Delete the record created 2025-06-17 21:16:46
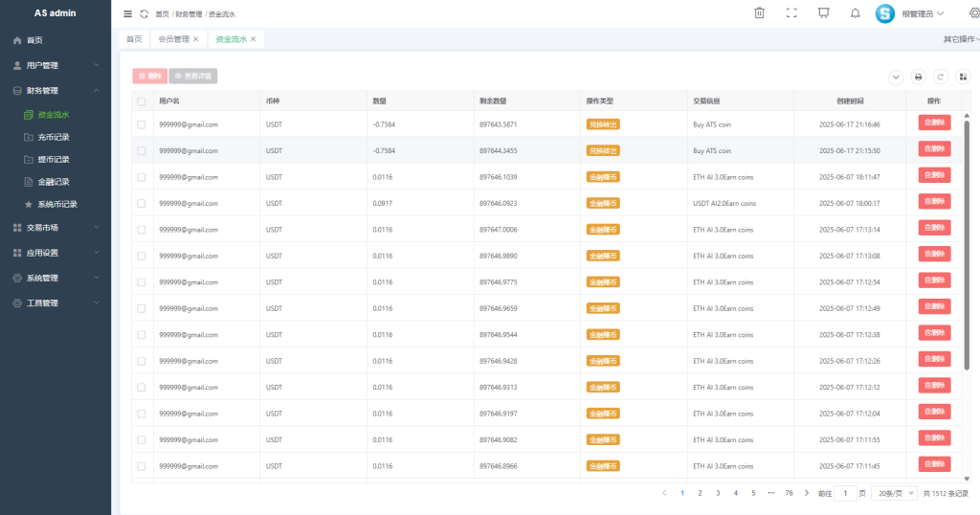 pos(934,123)
